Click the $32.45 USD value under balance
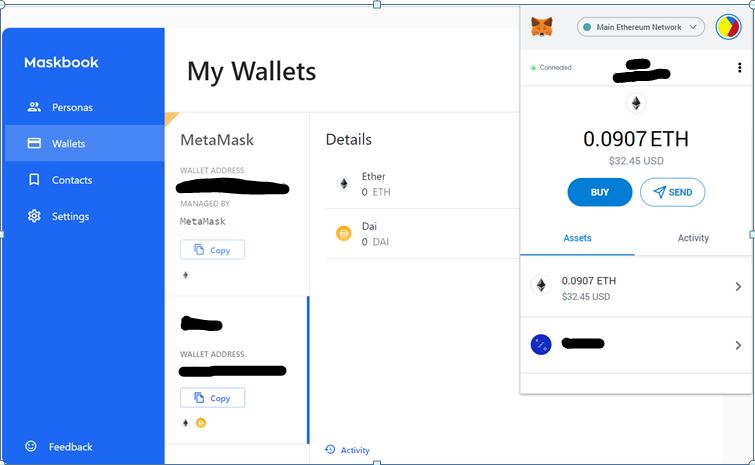755x465 pixels. pyautogui.click(x=636, y=161)
